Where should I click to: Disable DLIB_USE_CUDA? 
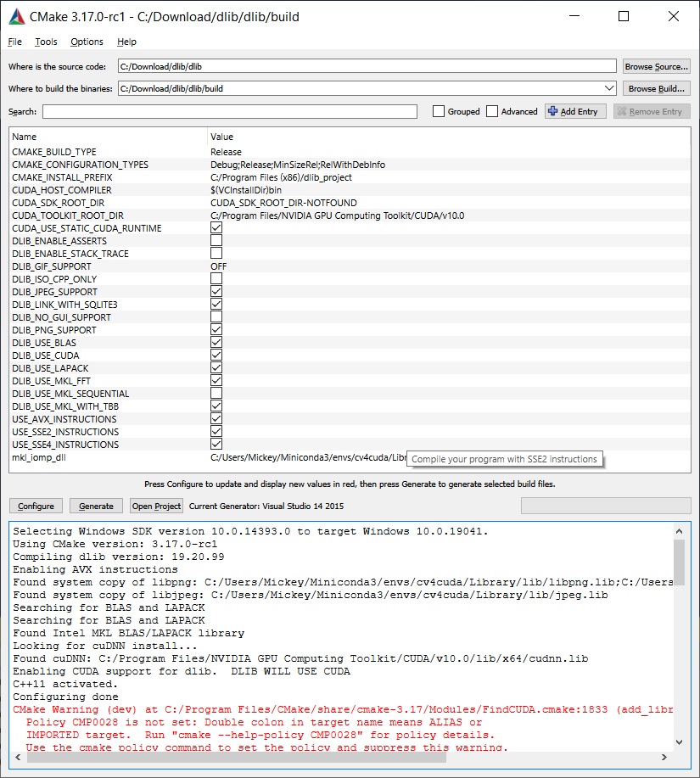[x=216, y=355]
